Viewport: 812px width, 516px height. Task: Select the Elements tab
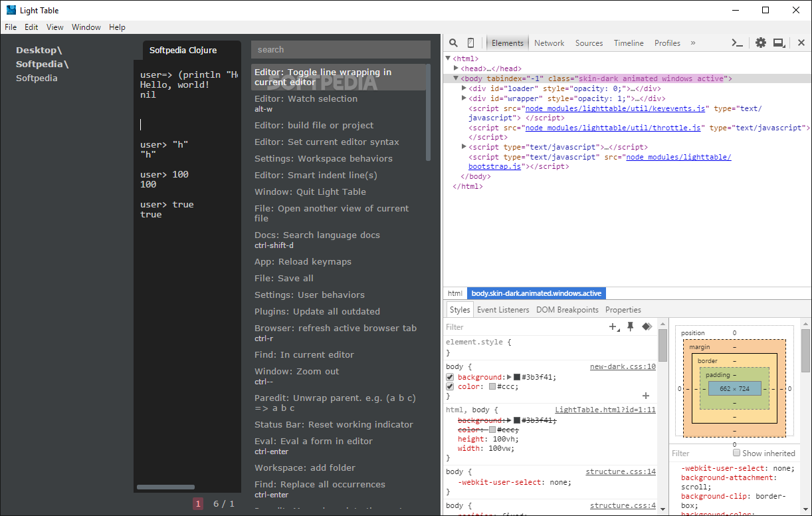(508, 43)
